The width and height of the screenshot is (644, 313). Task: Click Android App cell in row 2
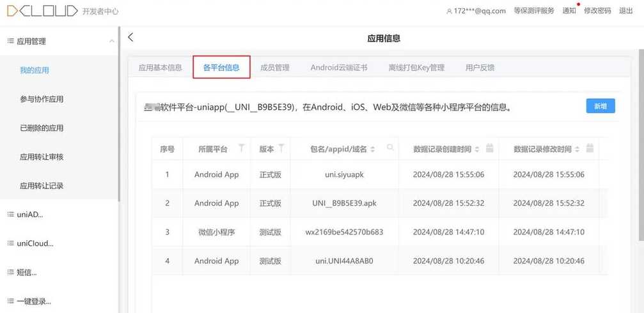(x=216, y=203)
